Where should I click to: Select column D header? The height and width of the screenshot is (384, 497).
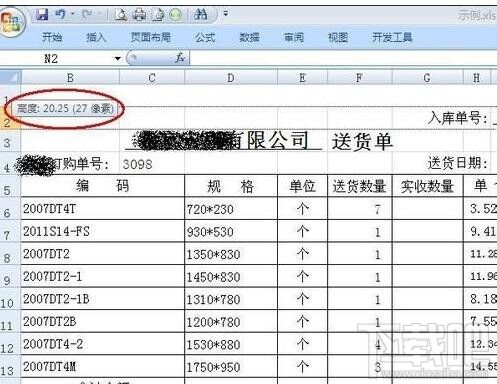click(231, 78)
